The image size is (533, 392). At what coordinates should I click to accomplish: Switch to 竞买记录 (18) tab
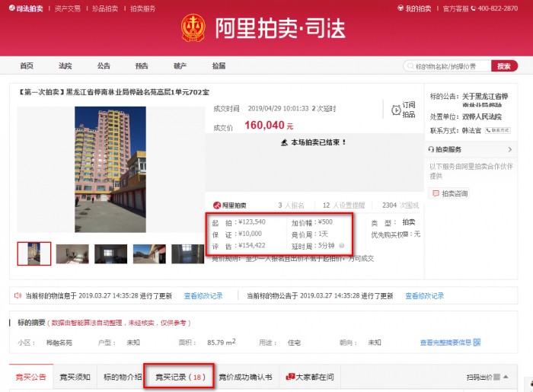coord(180,376)
